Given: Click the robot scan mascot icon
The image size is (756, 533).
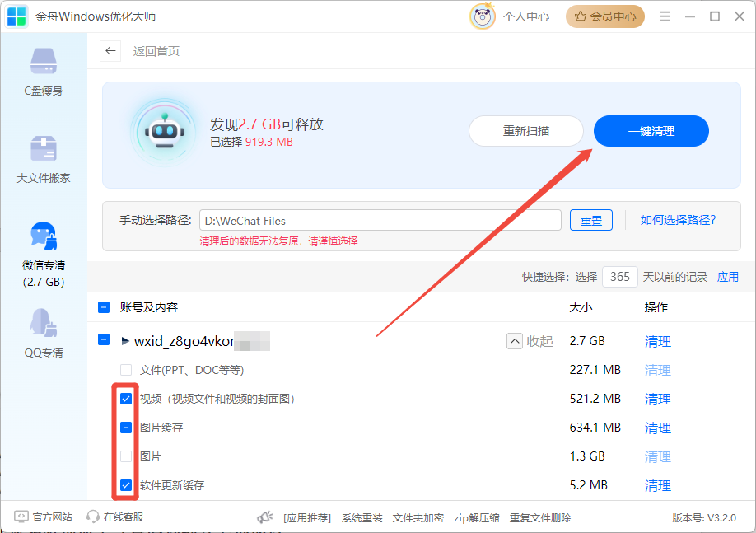Looking at the screenshot, I should [165, 132].
